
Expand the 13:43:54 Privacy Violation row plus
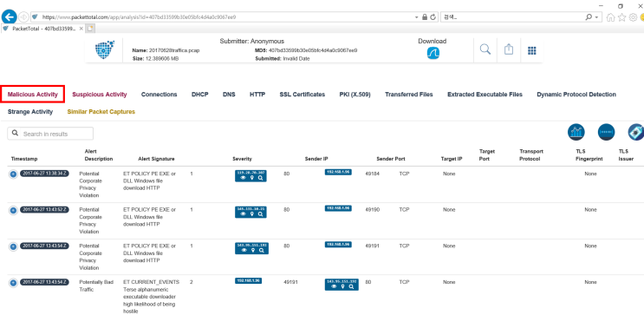13,246
